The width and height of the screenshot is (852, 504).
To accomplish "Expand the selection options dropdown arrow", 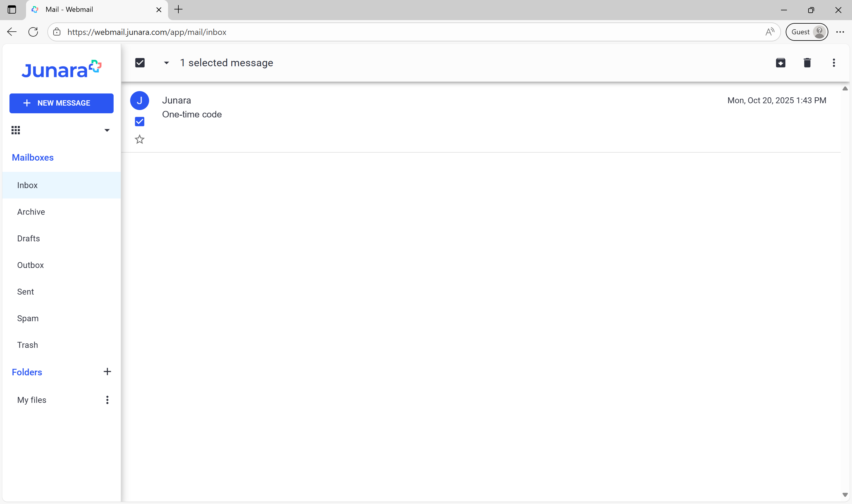I will (166, 63).
